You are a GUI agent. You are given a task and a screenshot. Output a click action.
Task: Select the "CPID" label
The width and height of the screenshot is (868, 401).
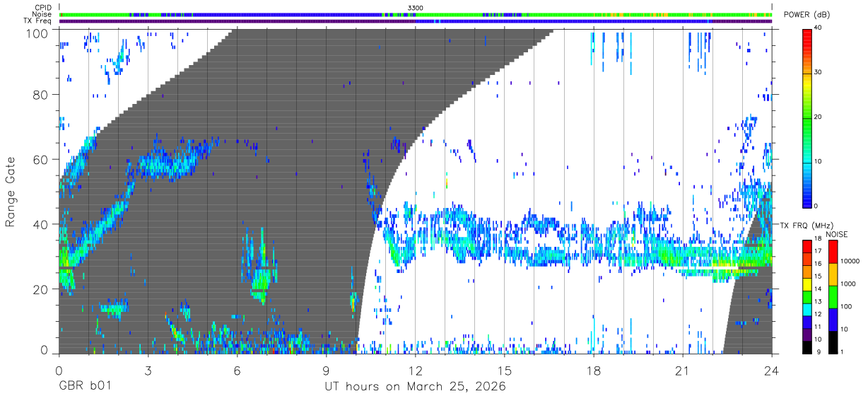45,8
